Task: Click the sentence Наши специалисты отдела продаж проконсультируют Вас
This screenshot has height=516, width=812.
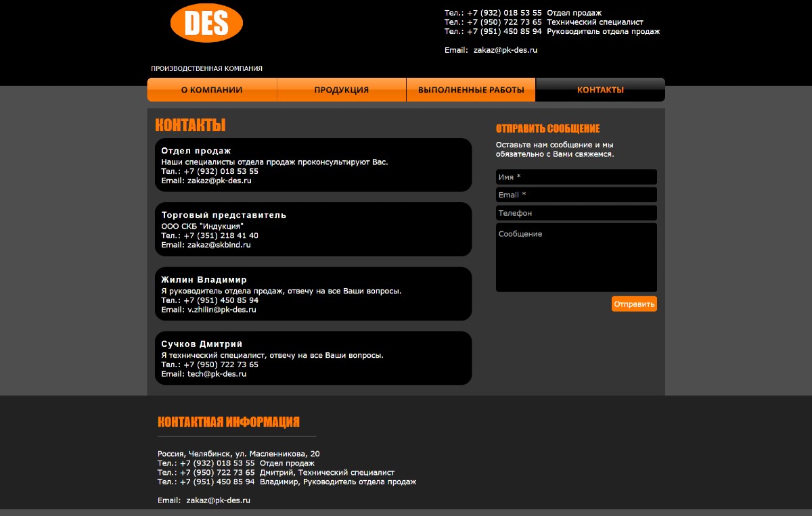Action: point(275,162)
